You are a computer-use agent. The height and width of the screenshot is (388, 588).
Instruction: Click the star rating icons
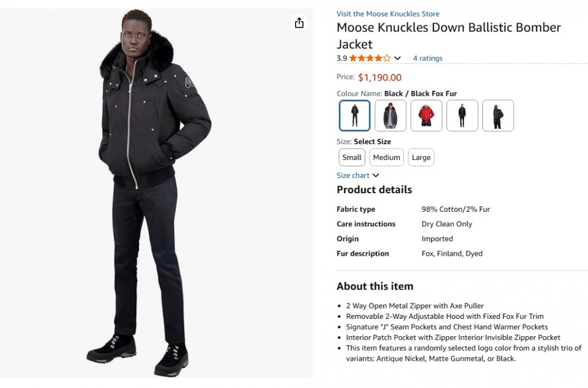point(370,58)
